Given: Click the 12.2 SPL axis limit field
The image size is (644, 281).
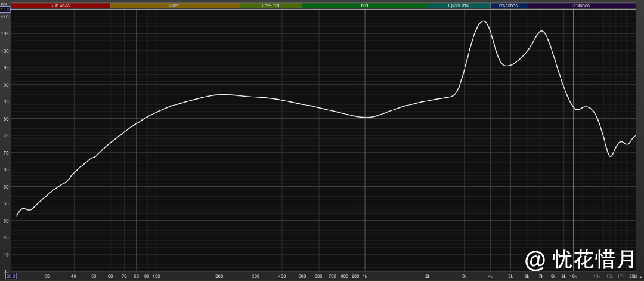Looking at the screenshot, I should coord(5,10).
